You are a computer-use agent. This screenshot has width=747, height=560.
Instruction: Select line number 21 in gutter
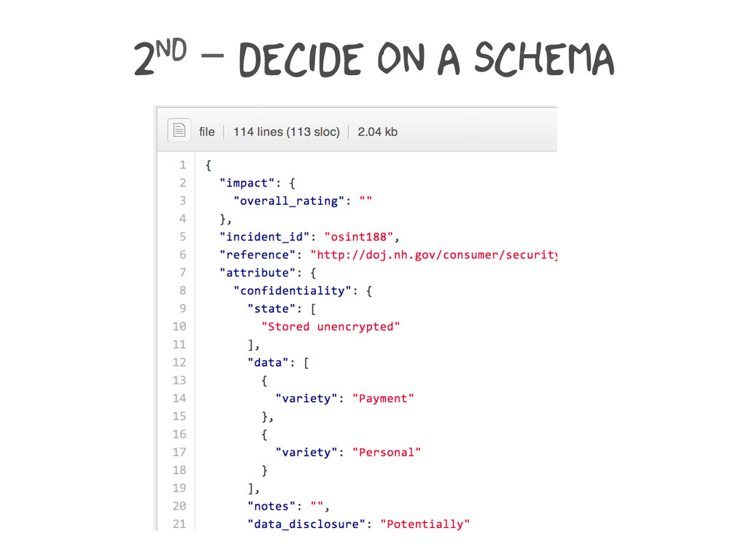coord(179,524)
